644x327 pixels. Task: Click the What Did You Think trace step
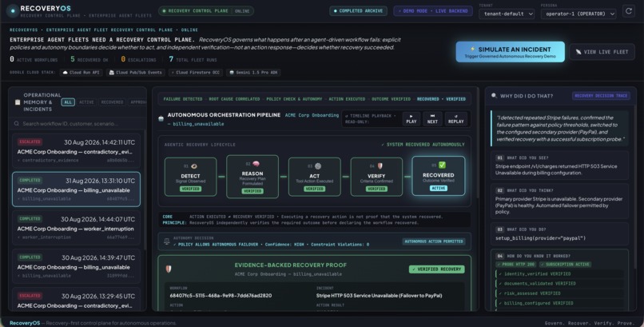(559, 201)
